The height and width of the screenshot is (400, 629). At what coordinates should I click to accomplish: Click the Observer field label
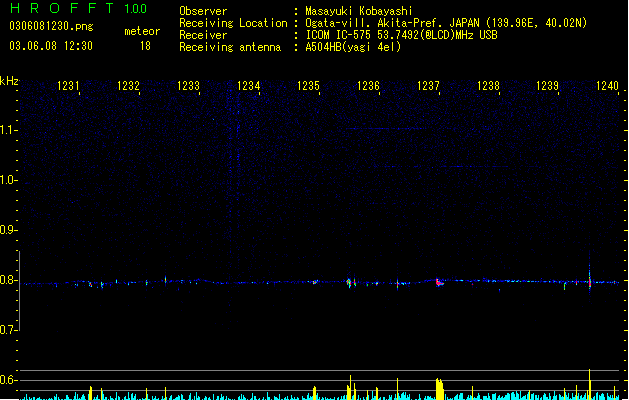coord(203,11)
